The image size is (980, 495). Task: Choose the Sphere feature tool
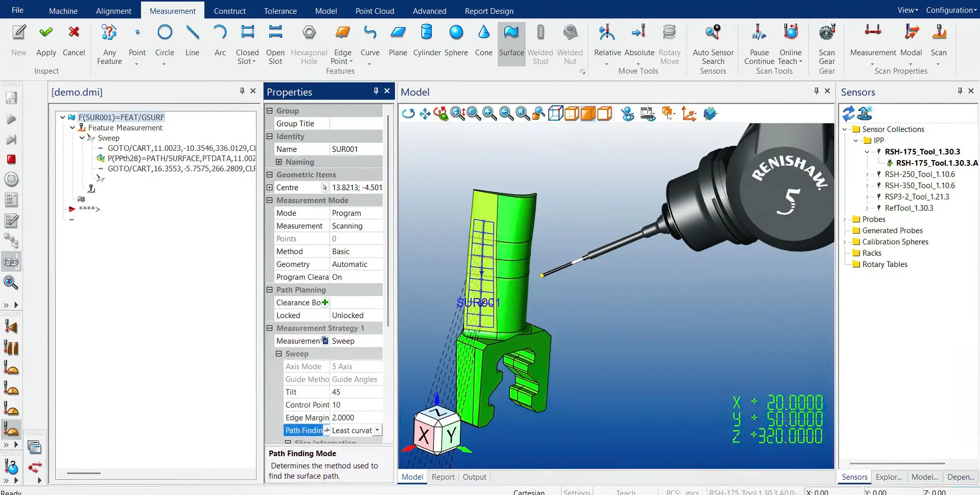coord(456,41)
